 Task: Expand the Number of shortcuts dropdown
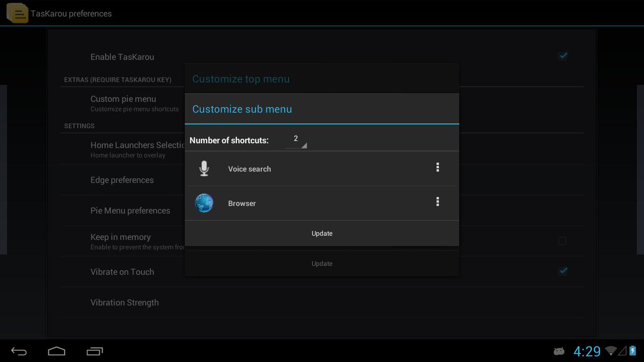coord(296,140)
